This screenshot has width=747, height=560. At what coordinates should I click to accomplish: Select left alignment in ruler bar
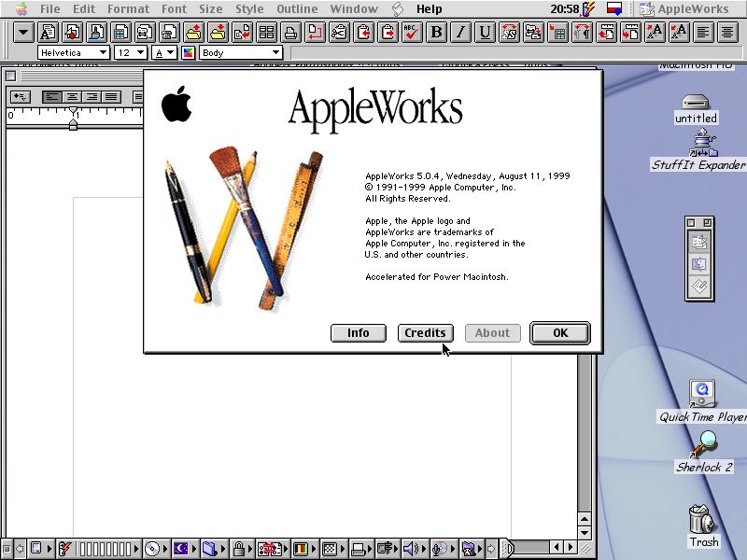52,97
